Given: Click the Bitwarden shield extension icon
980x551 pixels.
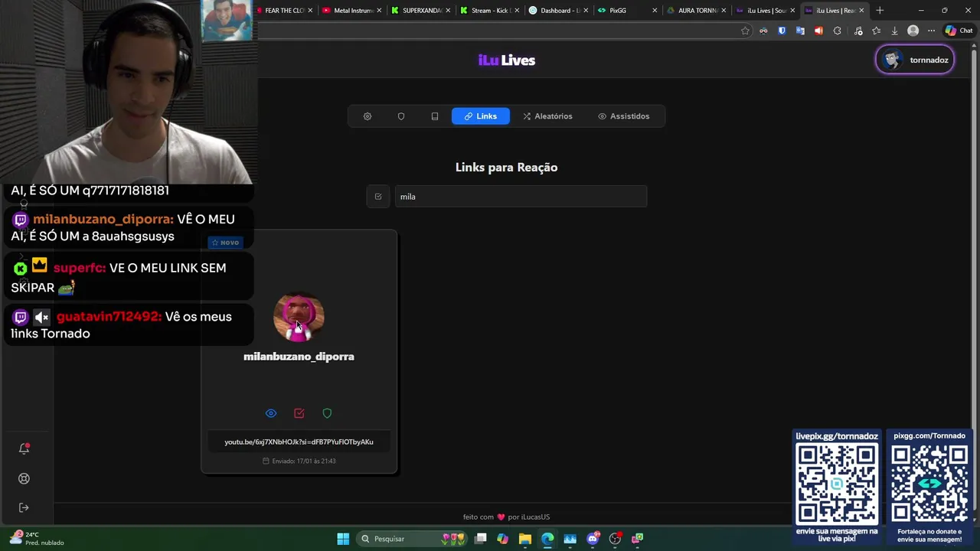Looking at the screenshot, I should click(x=782, y=31).
